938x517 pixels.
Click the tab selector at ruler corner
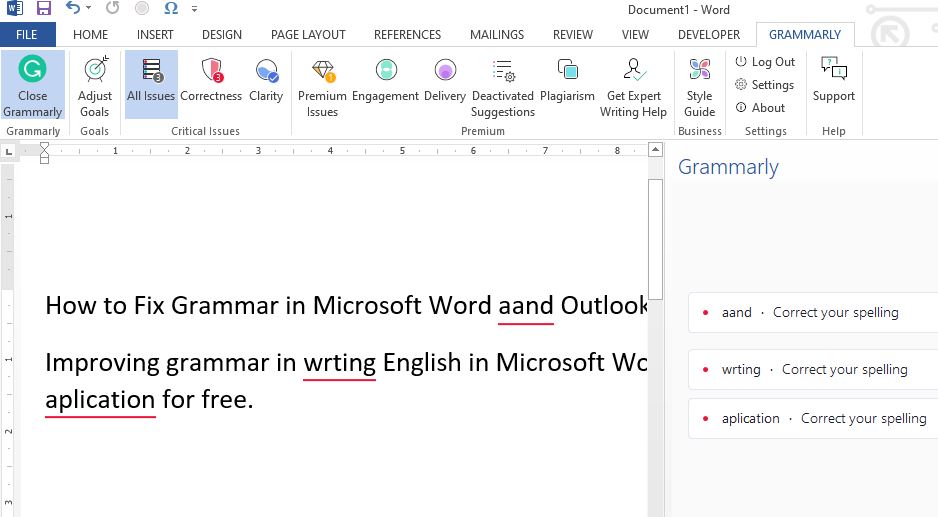coord(8,151)
